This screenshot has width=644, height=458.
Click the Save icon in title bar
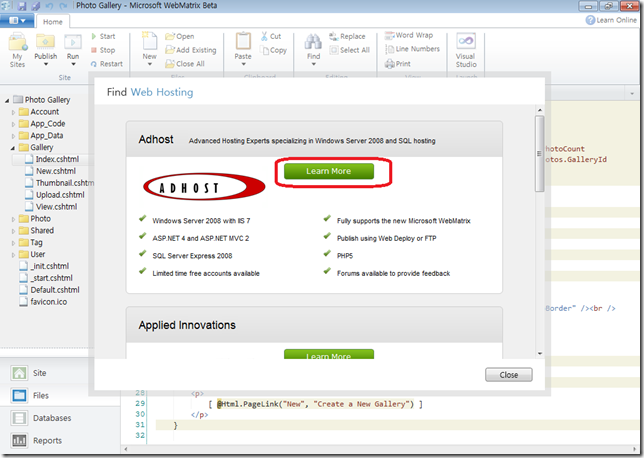(x=22, y=6)
